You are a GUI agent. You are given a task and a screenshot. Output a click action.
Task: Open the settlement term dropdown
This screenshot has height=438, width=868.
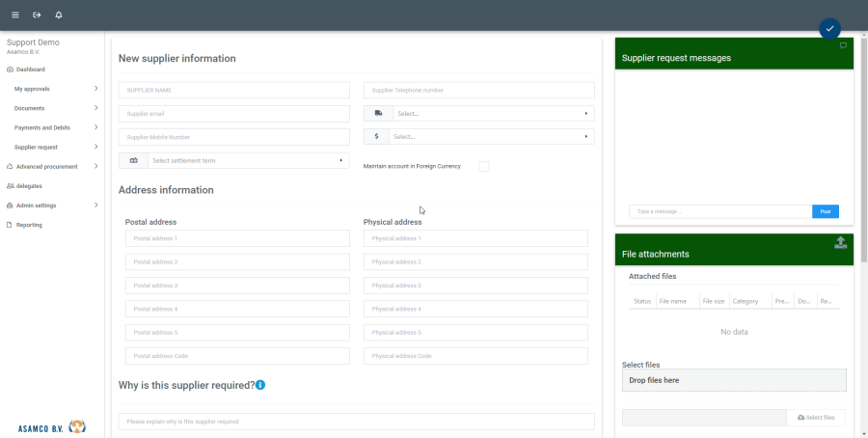pyautogui.click(x=234, y=160)
